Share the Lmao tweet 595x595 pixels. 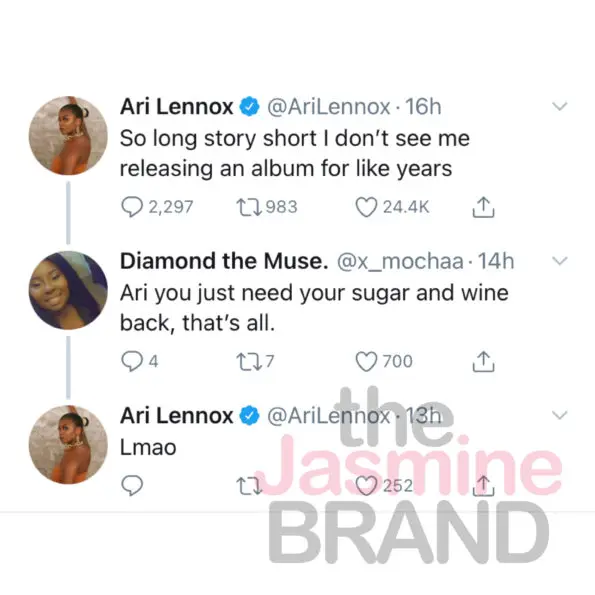click(483, 486)
